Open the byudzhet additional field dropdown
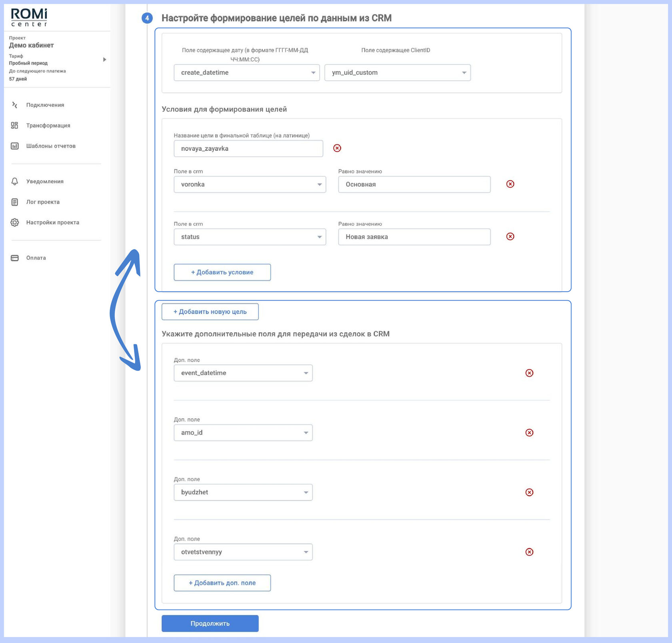 coord(243,492)
